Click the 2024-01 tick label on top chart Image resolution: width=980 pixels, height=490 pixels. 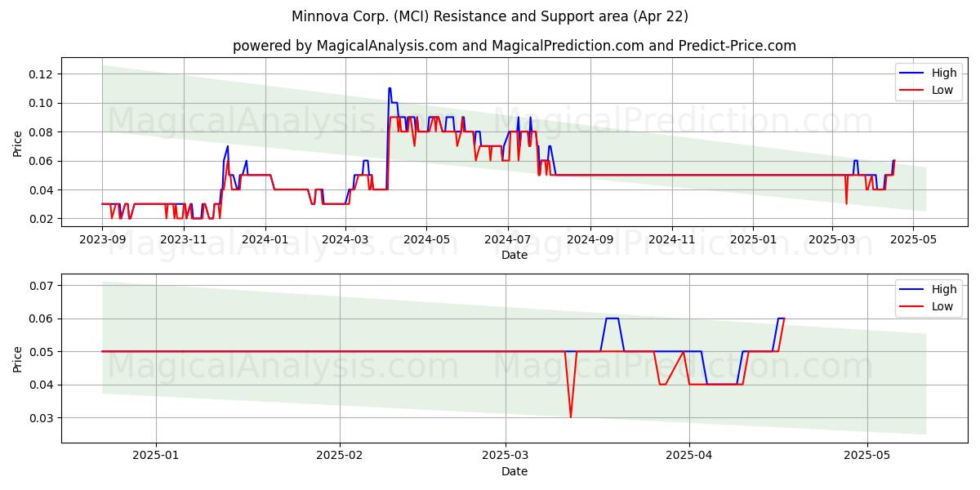pyautogui.click(x=265, y=240)
